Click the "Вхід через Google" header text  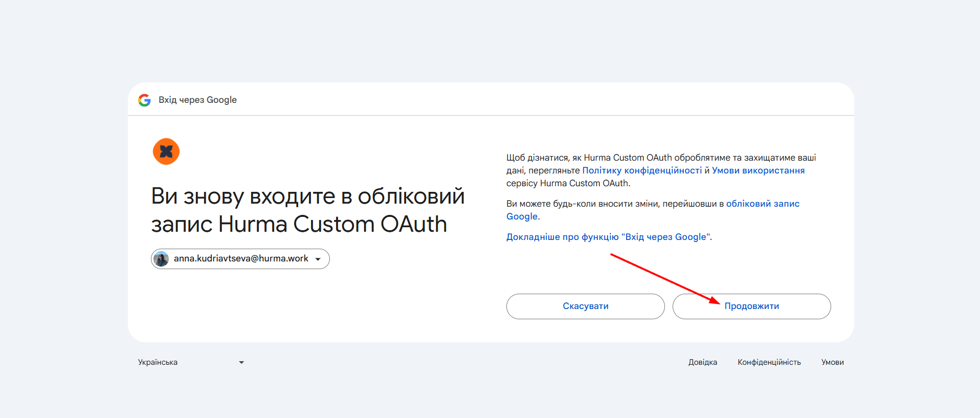pyautogui.click(x=197, y=100)
